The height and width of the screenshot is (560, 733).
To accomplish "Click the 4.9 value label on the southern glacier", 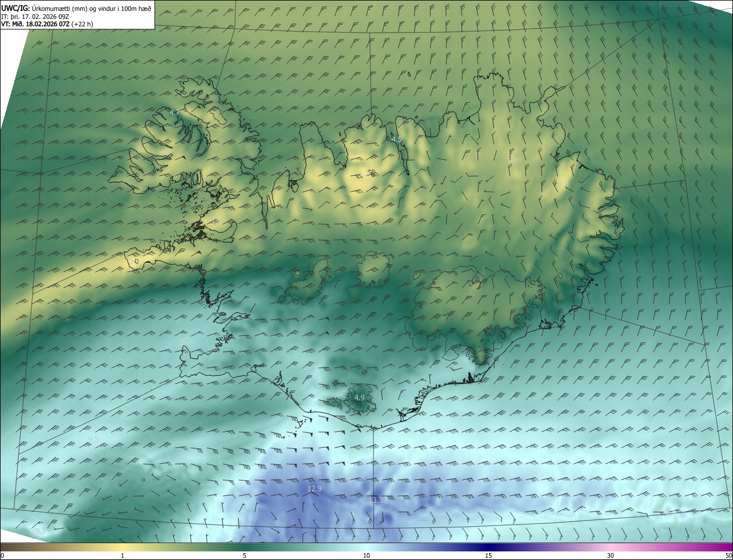I will point(359,397).
